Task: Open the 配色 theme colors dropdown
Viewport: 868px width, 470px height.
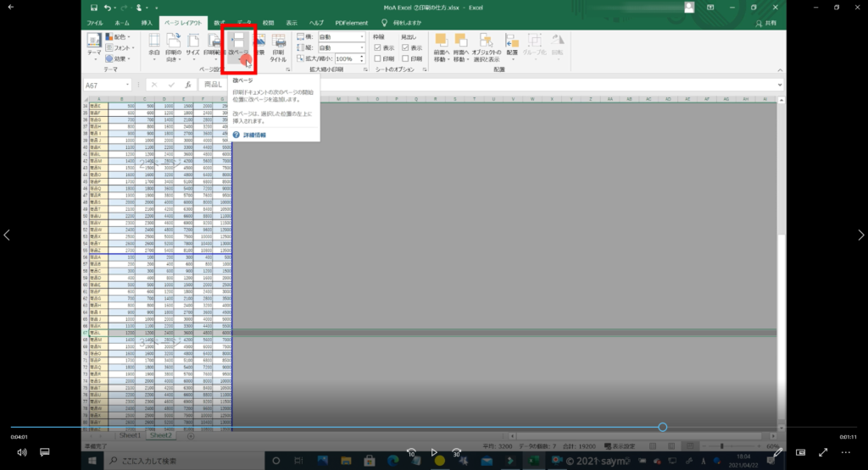Action: pyautogui.click(x=121, y=37)
